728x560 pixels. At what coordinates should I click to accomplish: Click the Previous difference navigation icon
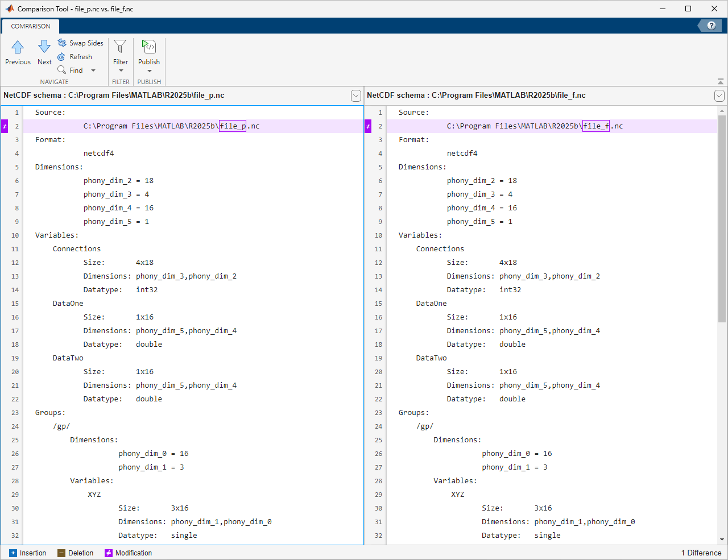pyautogui.click(x=17, y=47)
